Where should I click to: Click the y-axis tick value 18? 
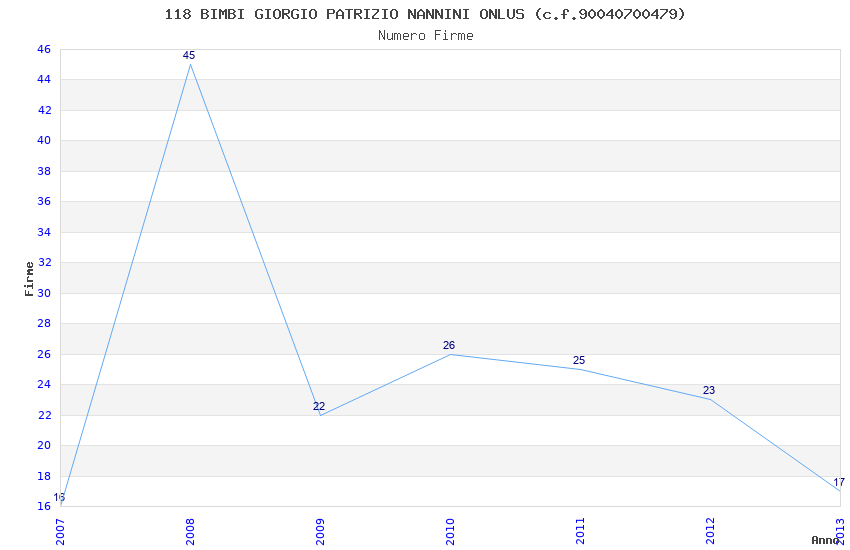point(44,476)
